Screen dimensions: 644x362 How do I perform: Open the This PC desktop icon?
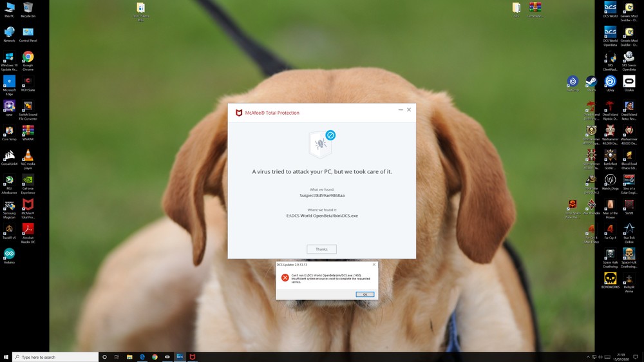point(9,10)
